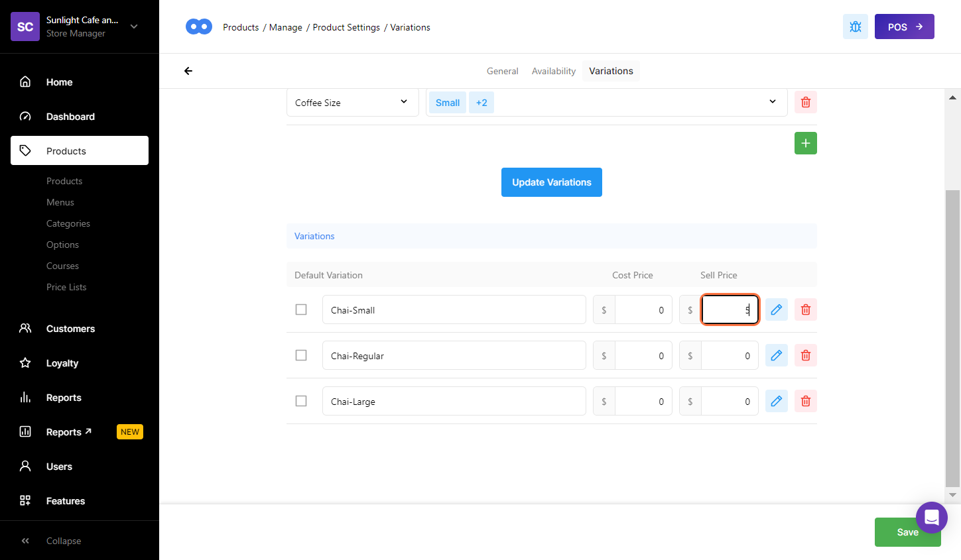Set Chai-Small as default variation
This screenshot has height=560, width=961.
pyautogui.click(x=301, y=309)
